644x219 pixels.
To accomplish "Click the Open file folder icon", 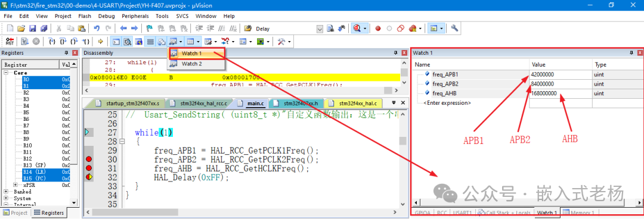I will point(21,29).
